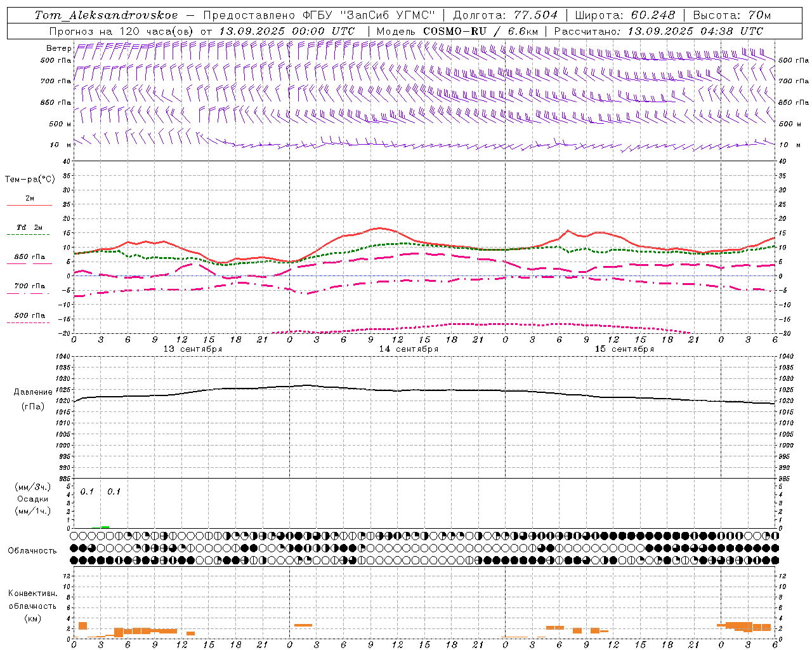Click the '850 гПа' legend entry under temperature
The image size is (812, 650).
point(30,257)
